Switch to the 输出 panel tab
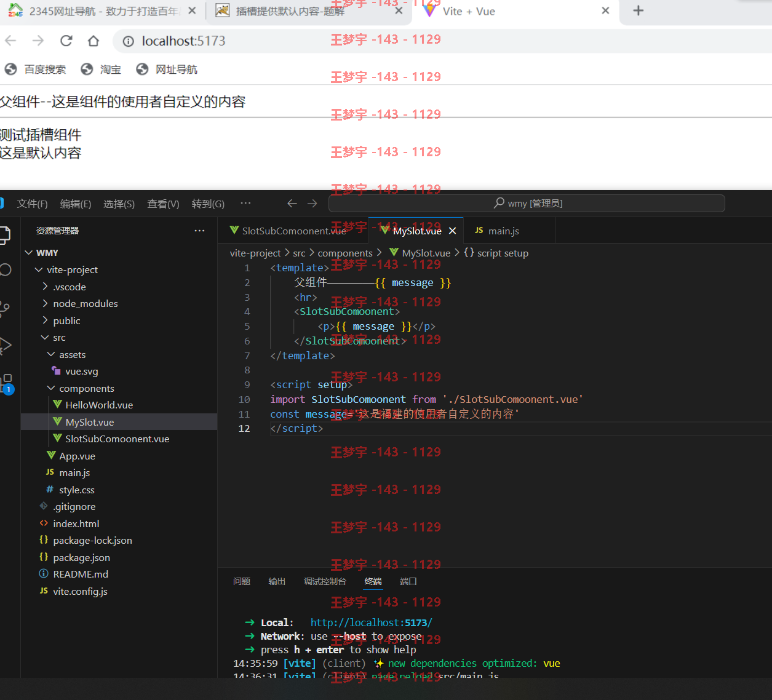 277,581
